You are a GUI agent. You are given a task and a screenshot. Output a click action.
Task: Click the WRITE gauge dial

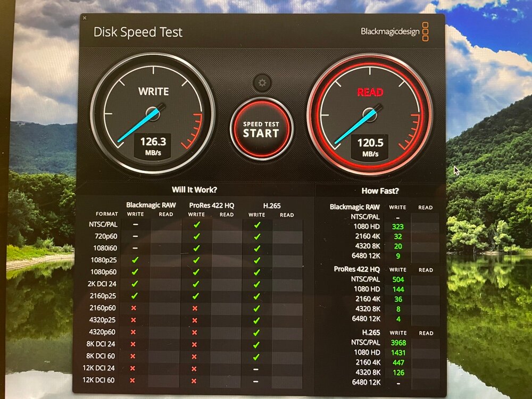pos(153,114)
